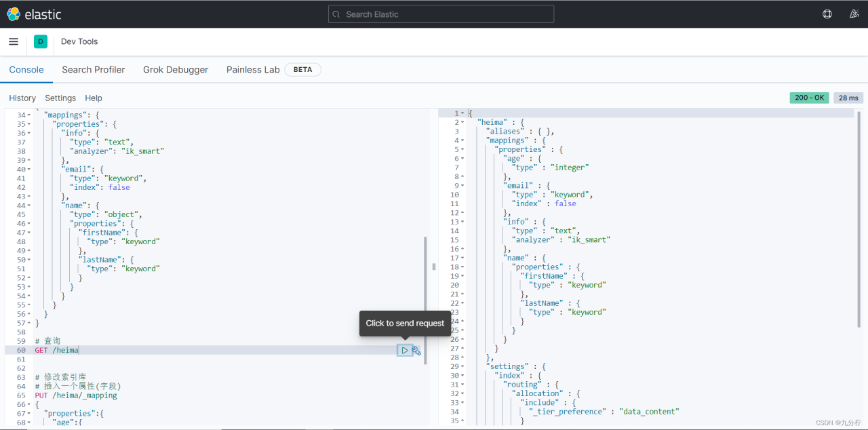868x430 pixels.
Task: Click "analyzer": "ik_smart" on request line 38
Action: click(x=117, y=151)
